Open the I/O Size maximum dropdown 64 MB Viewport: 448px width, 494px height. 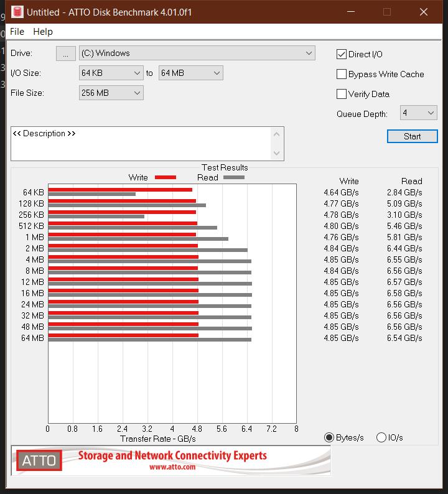coord(191,73)
